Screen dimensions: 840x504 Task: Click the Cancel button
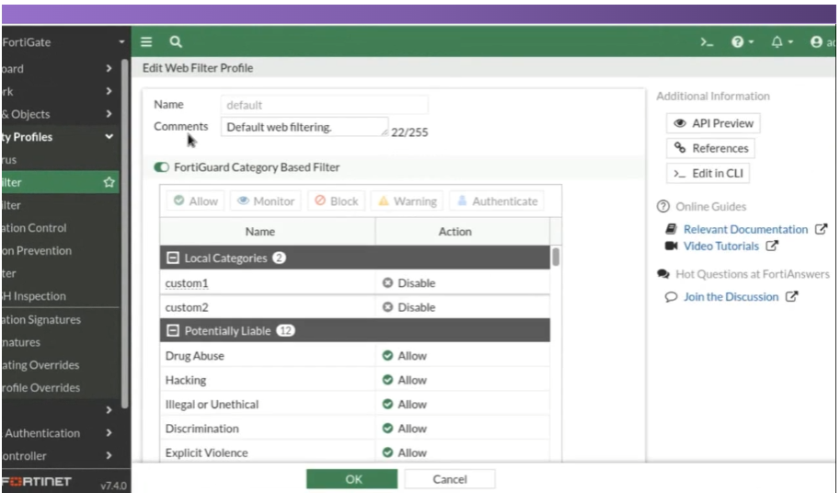[450, 480]
